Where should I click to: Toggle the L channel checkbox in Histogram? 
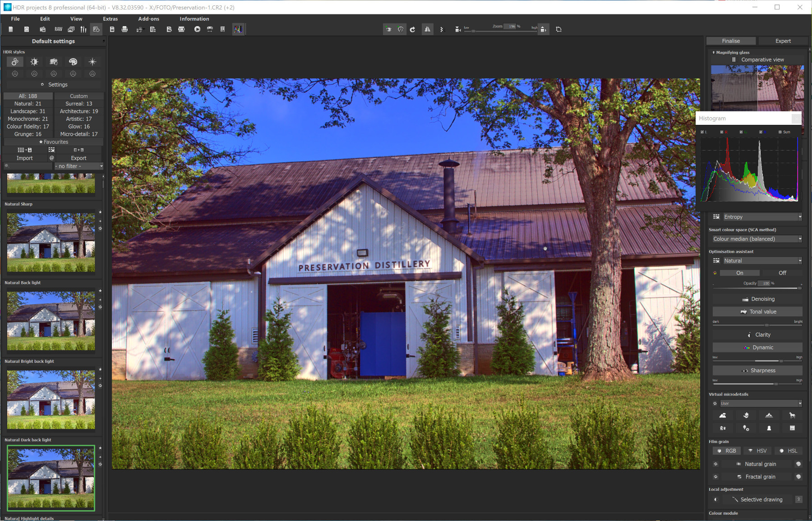[702, 132]
